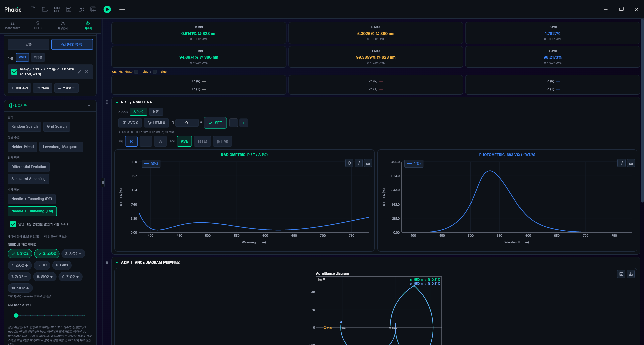Collapse the algorithm panel chevron

pyautogui.click(x=89, y=106)
